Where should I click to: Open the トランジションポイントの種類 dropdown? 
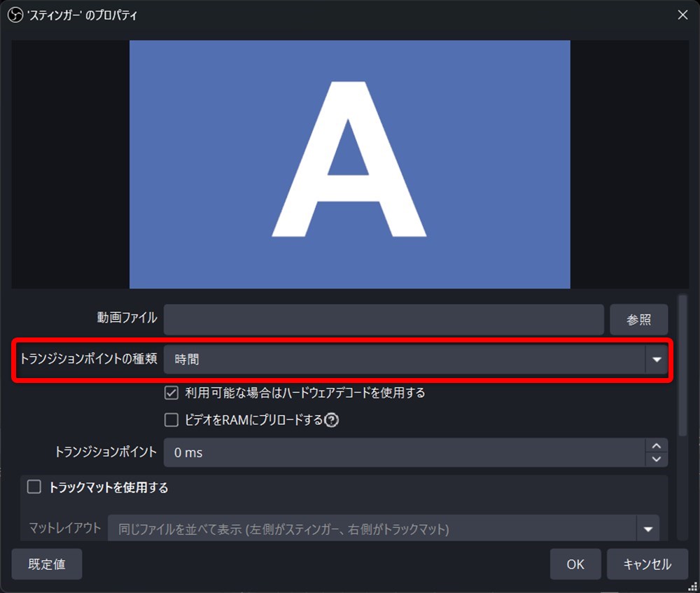coord(416,359)
